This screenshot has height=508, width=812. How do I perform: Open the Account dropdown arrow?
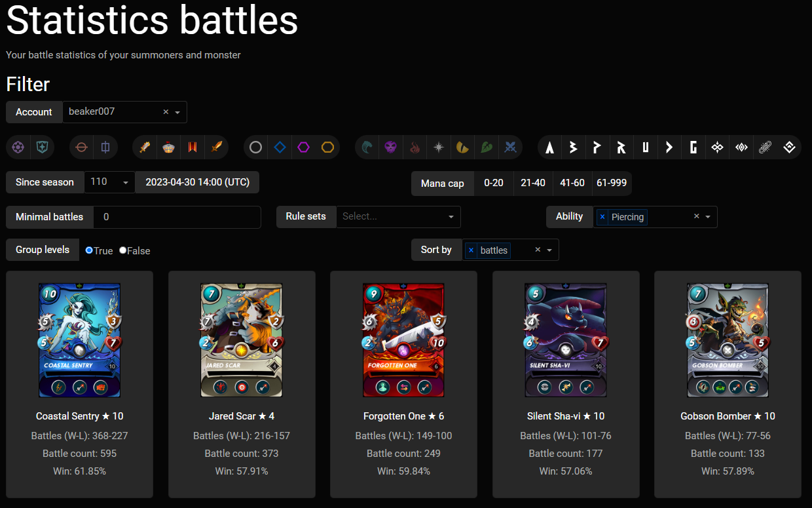[177, 112]
